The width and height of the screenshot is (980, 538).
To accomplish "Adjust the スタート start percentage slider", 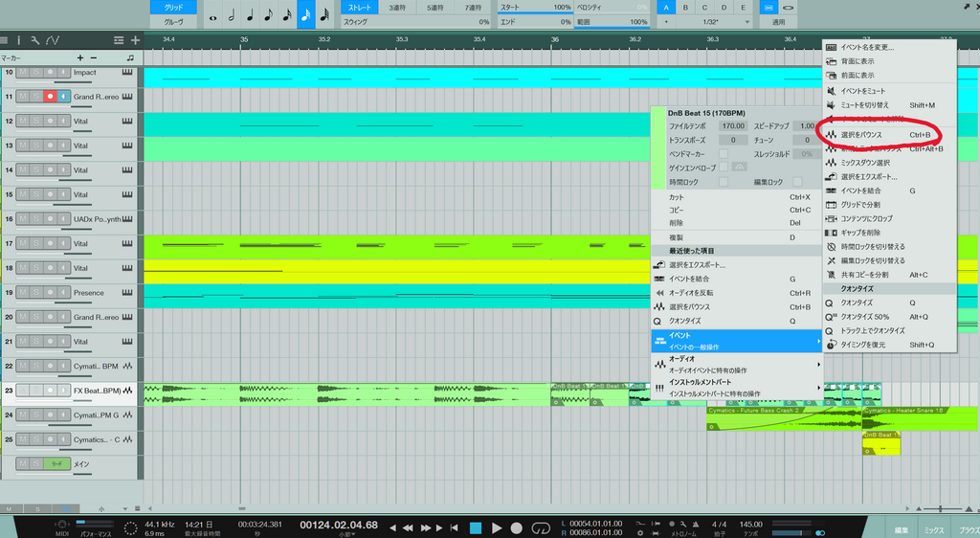I will [536, 8].
